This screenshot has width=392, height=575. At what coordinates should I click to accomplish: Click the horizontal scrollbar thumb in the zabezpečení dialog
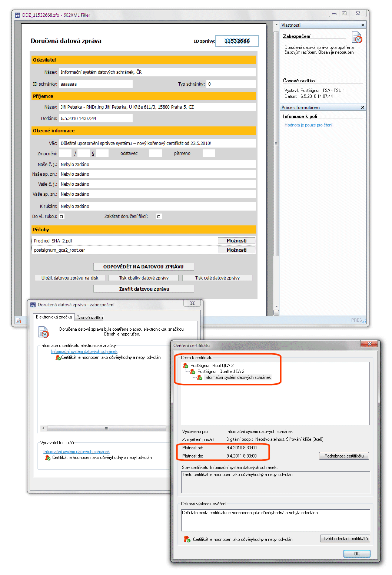click(x=107, y=428)
